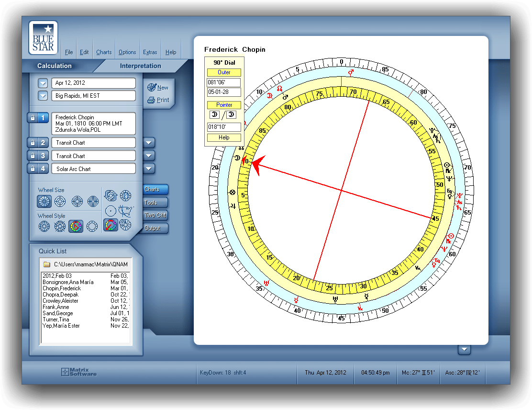Click the Charts side button
Viewport: 532px width, 410px height.
(x=155, y=190)
